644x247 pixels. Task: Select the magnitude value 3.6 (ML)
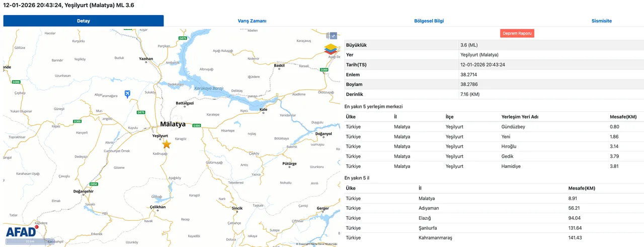469,45
